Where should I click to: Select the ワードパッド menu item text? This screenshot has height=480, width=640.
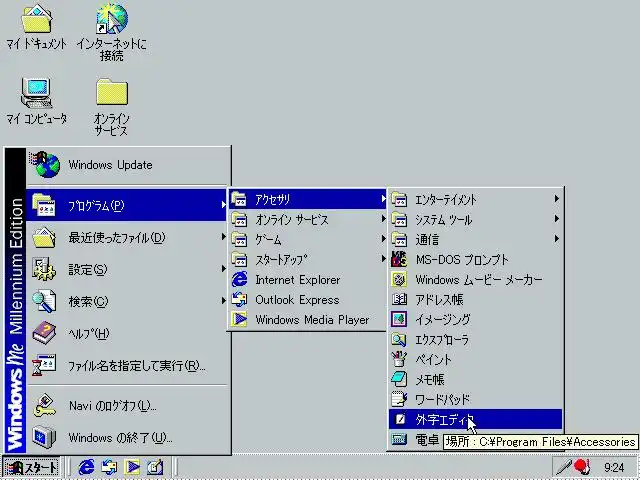(443, 400)
